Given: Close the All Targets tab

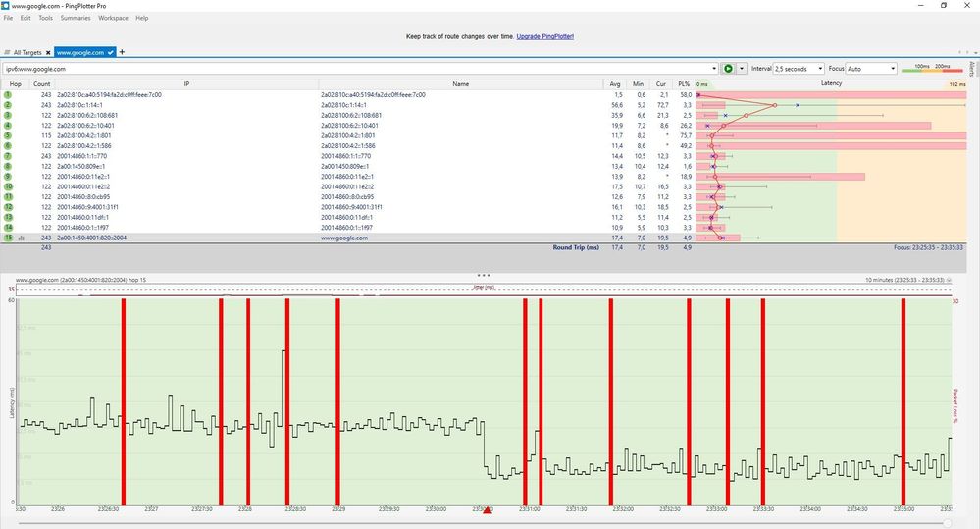Looking at the screenshot, I should click(x=47, y=51).
